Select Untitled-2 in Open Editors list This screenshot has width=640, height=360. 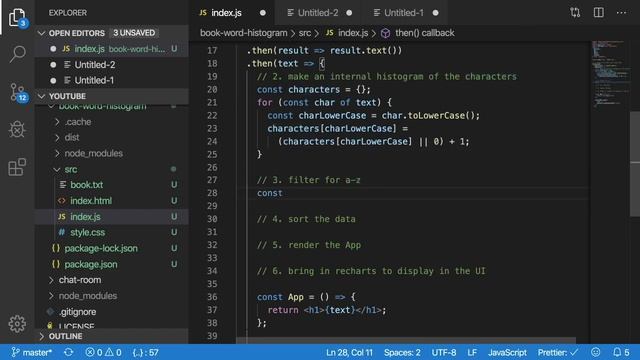coord(111,65)
